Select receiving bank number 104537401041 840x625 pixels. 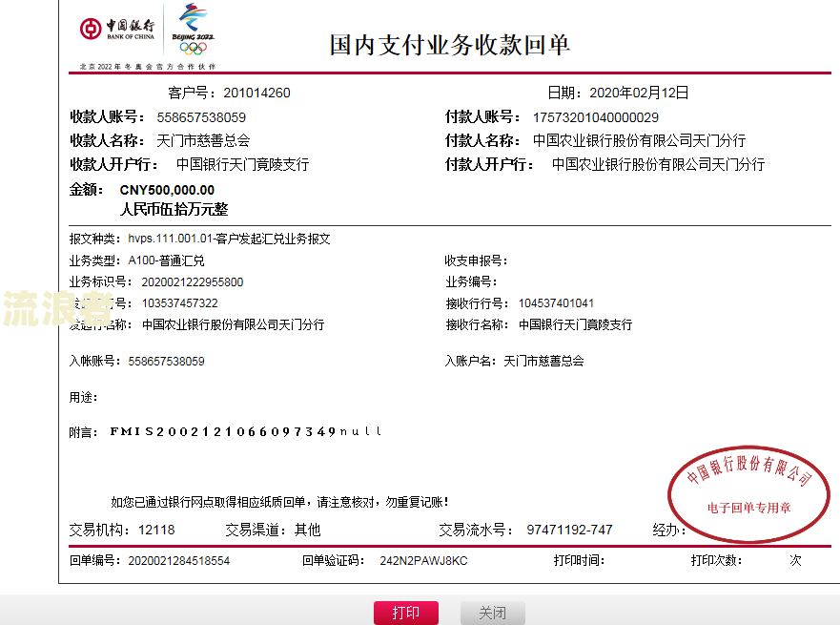(x=556, y=303)
